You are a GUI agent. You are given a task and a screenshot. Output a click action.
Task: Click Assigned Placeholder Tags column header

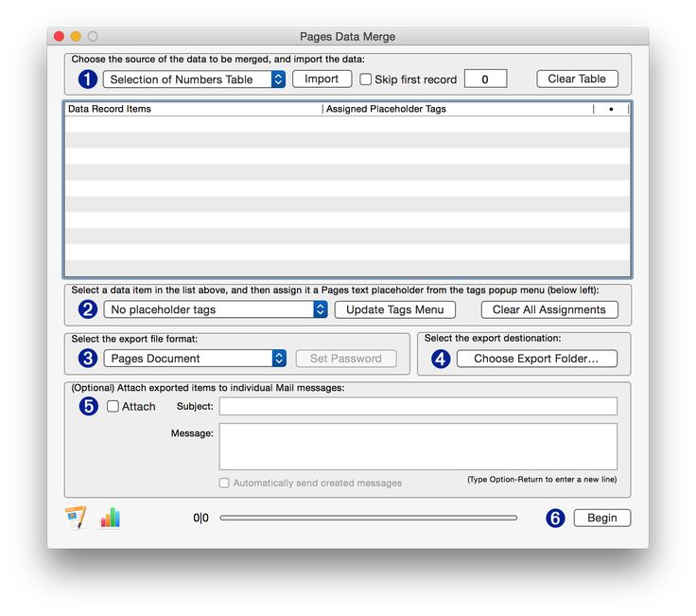pyautogui.click(x=458, y=109)
